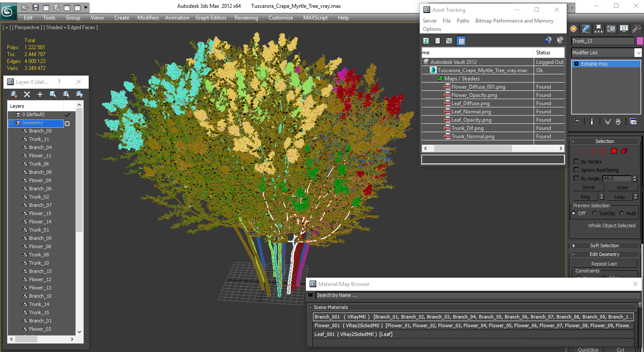Click Configure Modifier Sets icon
This screenshot has width=644, height=352.
point(634,122)
